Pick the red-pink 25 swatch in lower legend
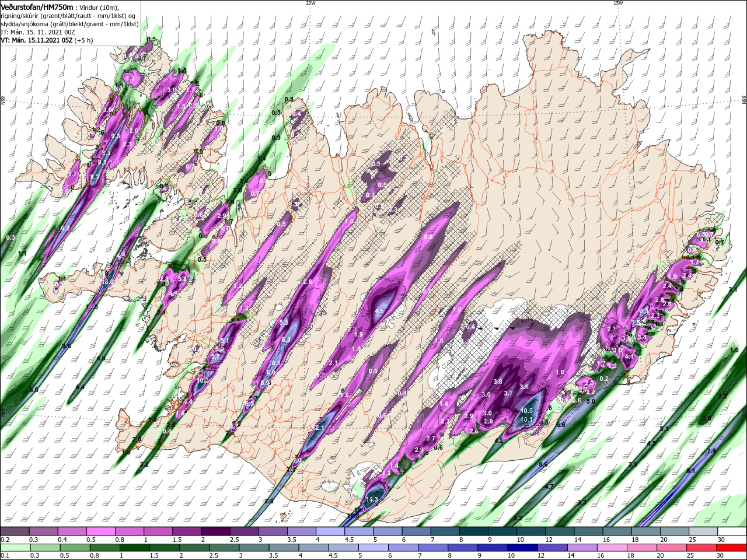The image size is (747, 560). (702, 548)
